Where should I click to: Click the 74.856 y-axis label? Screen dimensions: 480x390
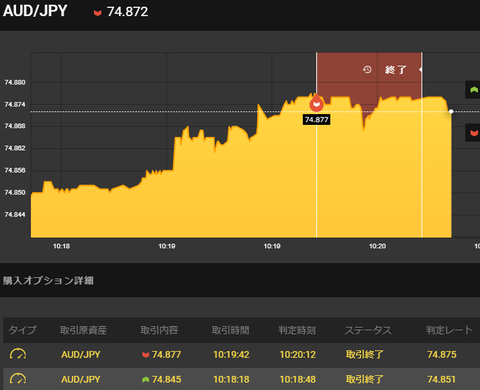point(15,170)
